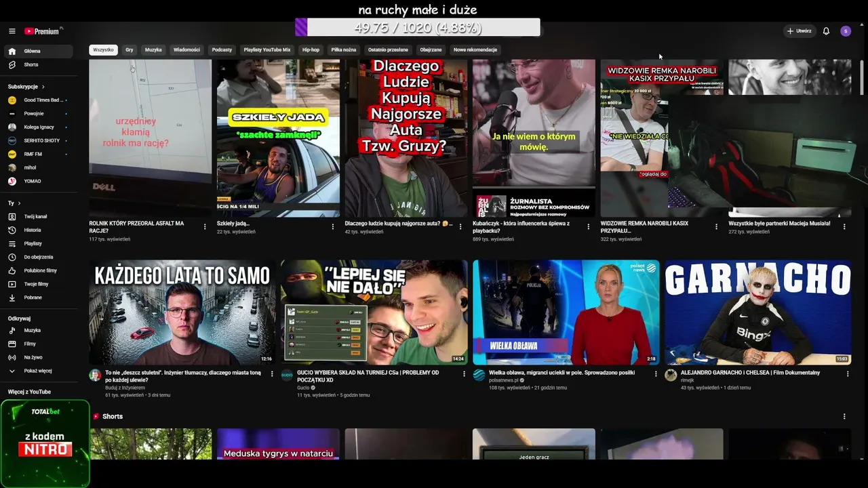The width and height of the screenshot is (868, 488).
Task: Click the polsatnews.pl channel avatar
Action: pos(479,375)
